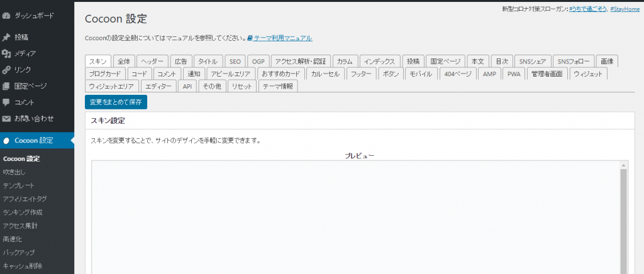Switch to the カルーセル tab

pyautogui.click(x=325, y=74)
